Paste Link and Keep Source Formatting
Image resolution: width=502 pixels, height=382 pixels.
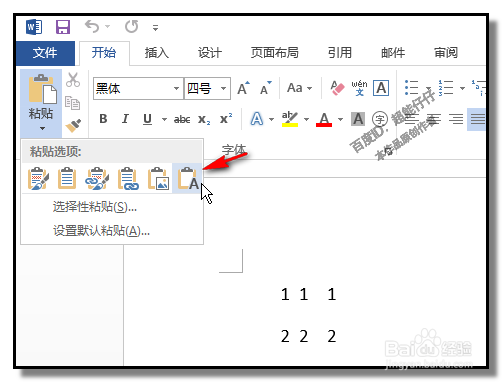coord(97,178)
